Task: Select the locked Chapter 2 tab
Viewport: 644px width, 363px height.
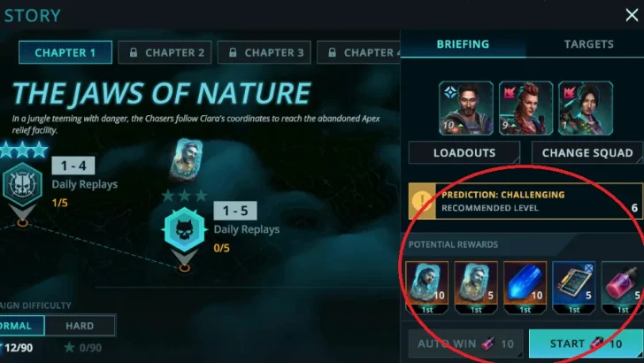Action: pyautogui.click(x=165, y=52)
